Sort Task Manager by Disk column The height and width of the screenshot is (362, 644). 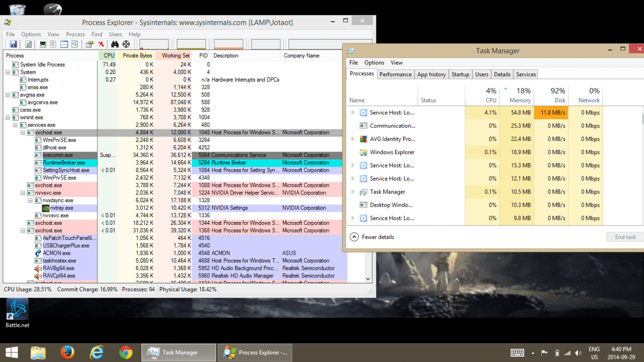551,95
